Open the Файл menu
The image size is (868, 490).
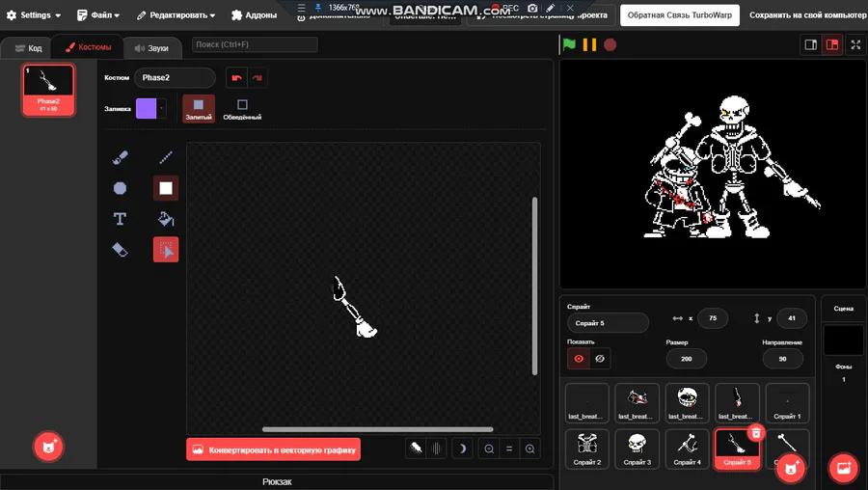pyautogui.click(x=98, y=14)
